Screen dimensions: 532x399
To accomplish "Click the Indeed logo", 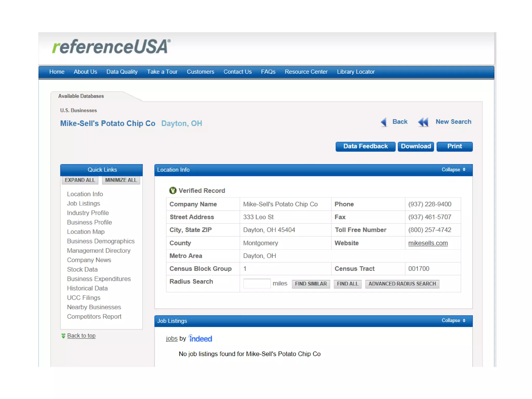I will pyautogui.click(x=200, y=339).
